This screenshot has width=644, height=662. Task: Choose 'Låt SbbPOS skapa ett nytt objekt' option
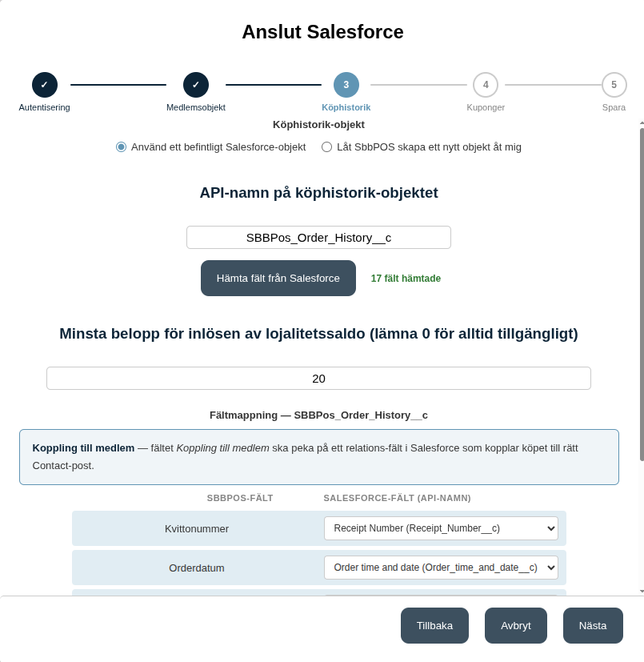pyautogui.click(x=326, y=147)
